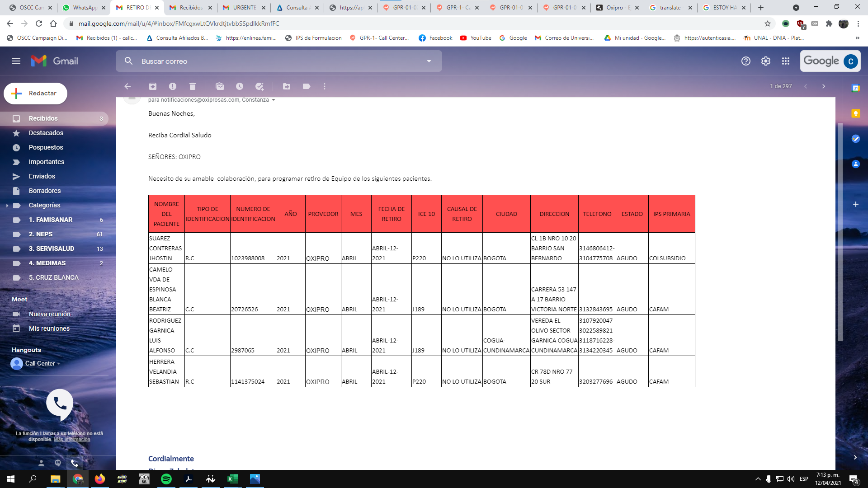Viewport: 868px width, 488px height.
Task: Move the email to a folder
Action: click(287, 86)
